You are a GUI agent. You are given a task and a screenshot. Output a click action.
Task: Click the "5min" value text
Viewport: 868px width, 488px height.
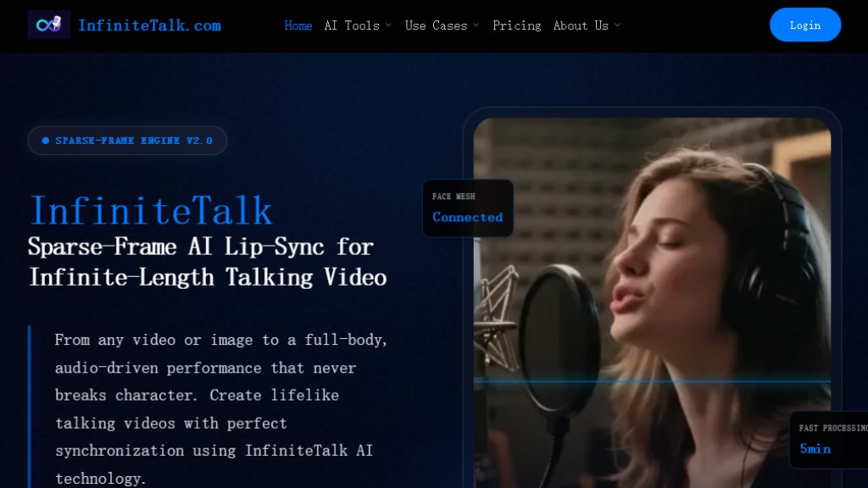coord(815,449)
